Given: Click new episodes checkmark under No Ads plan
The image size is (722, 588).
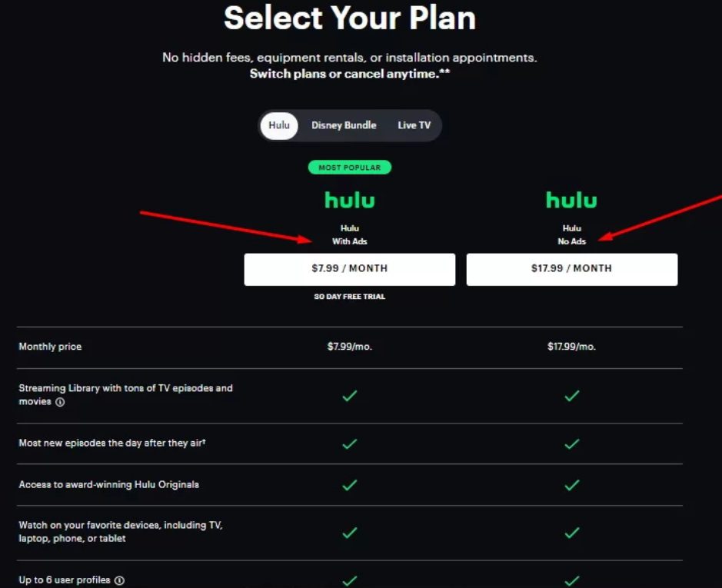Looking at the screenshot, I should click(x=571, y=443).
